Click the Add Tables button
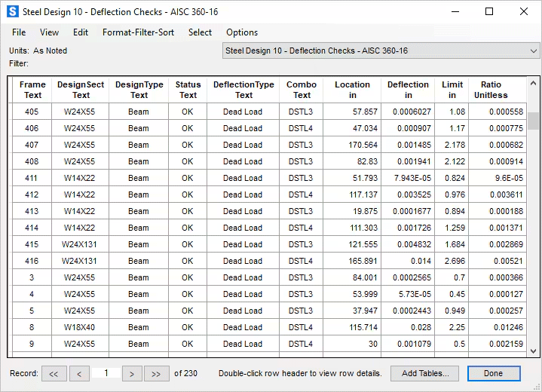542x392 pixels. pos(425,373)
